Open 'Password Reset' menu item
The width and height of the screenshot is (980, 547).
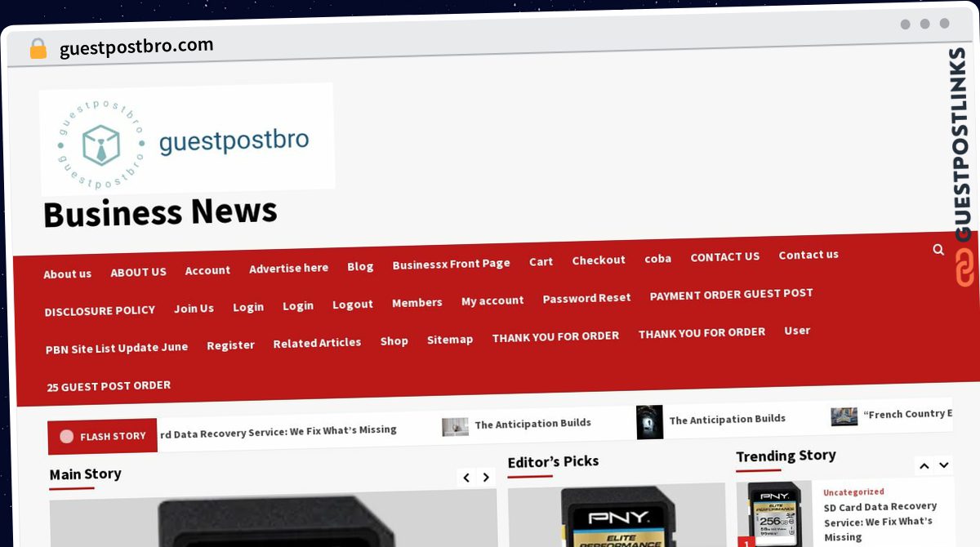[586, 298]
